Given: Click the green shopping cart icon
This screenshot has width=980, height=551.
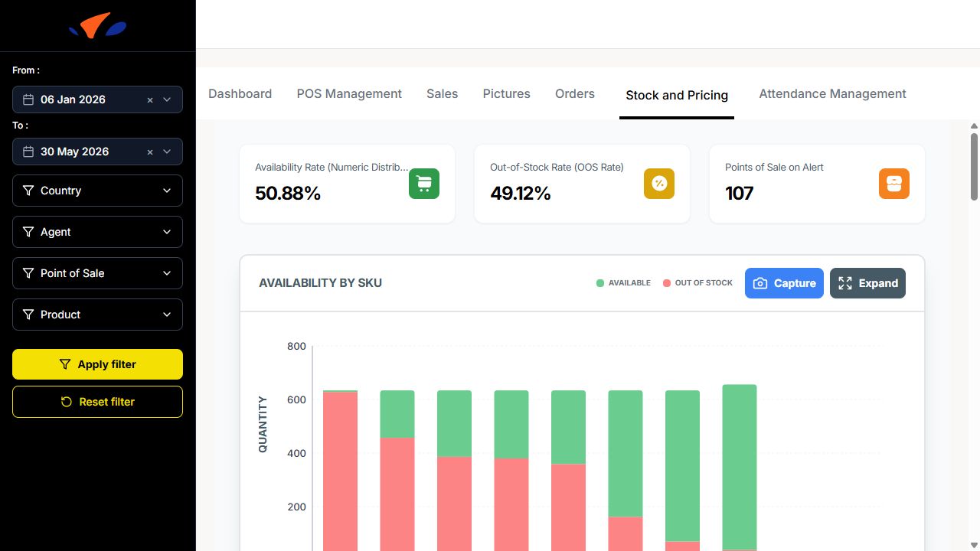Looking at the screenshot, I should click(x=424, y=184).
